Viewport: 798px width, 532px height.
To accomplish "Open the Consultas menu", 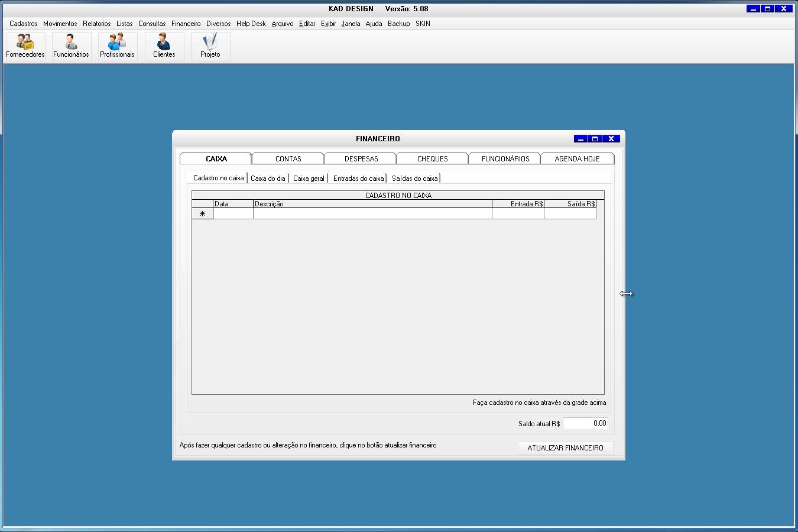I will point(152,24).
